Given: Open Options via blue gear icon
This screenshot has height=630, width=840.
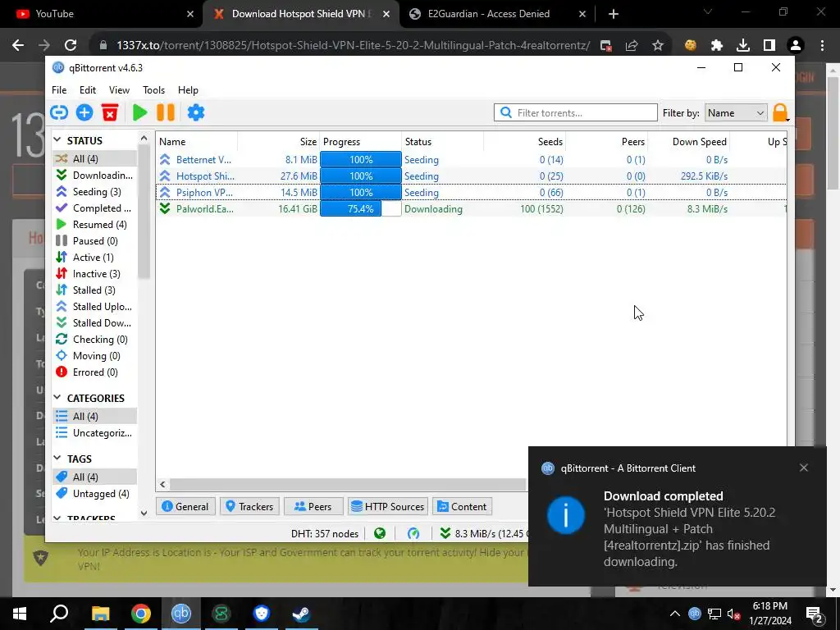Looking at the screenshot, I should pyautogui.click(x=196, y=112).
